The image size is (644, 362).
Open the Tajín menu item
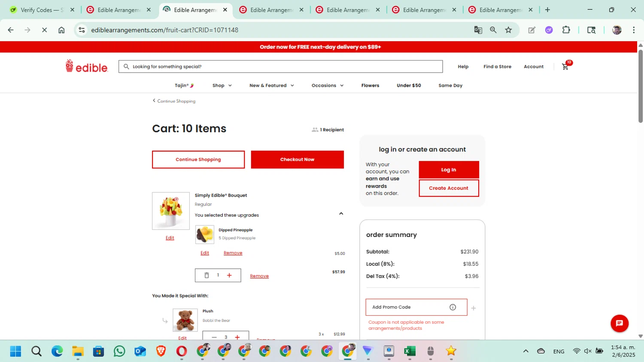click(x=185, y=85)
